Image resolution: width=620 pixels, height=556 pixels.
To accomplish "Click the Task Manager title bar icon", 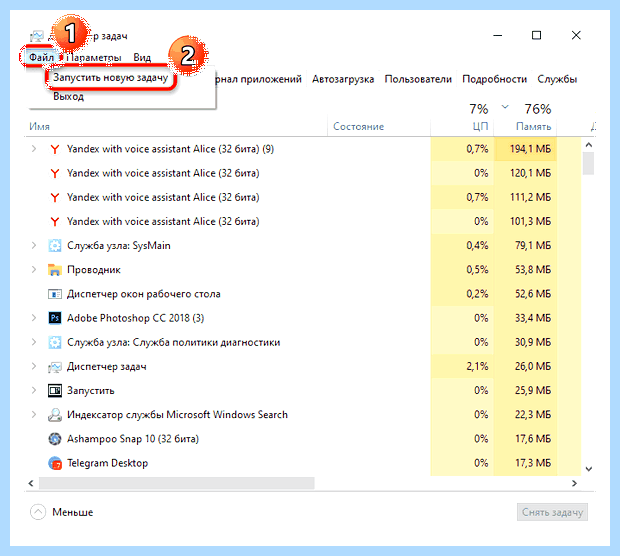I will [x=37, y=36].
